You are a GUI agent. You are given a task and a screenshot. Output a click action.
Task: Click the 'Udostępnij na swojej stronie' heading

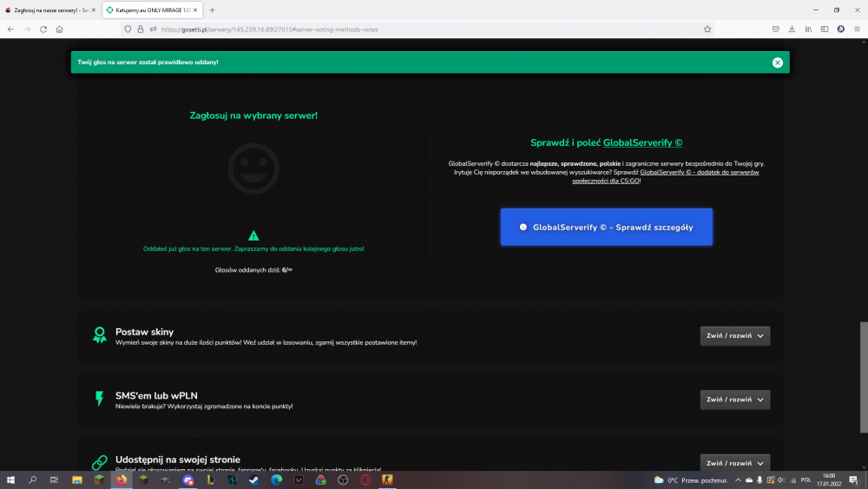(x=178, y=459)
